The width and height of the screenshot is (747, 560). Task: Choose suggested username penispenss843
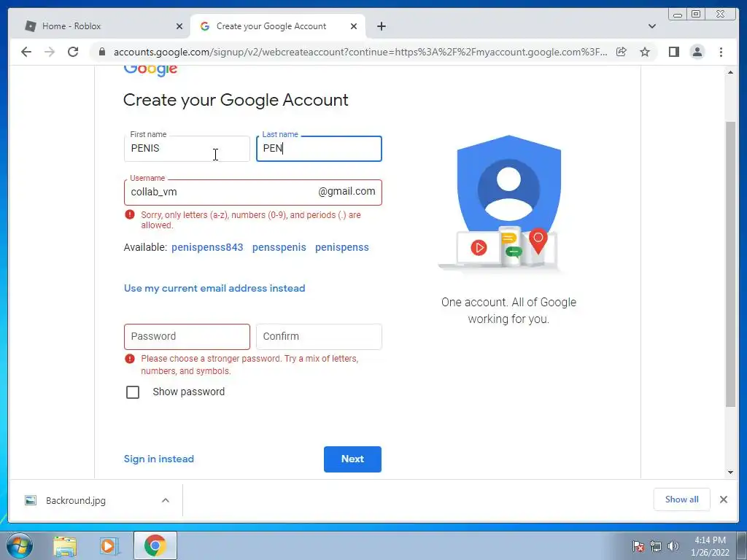[207, 247]
